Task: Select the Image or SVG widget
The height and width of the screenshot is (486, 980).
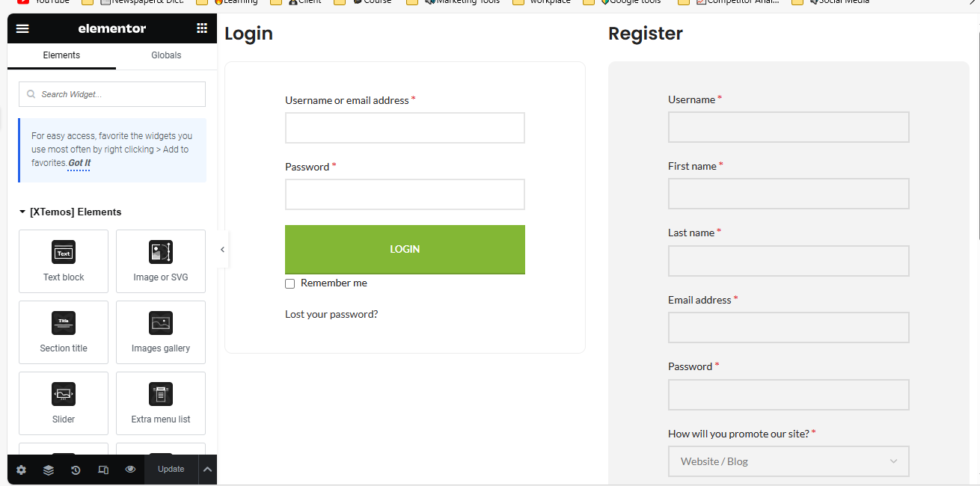Action: tap(161, 261)
